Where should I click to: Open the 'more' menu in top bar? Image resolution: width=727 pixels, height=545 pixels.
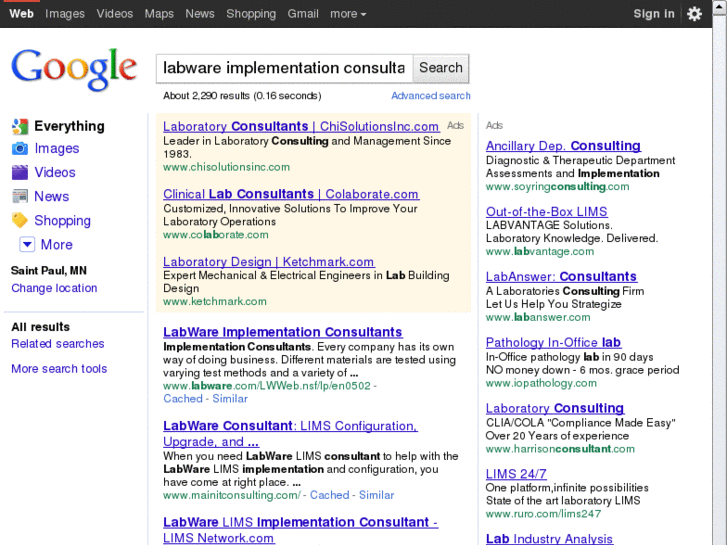pyautogui.click(x=348, y=14)
